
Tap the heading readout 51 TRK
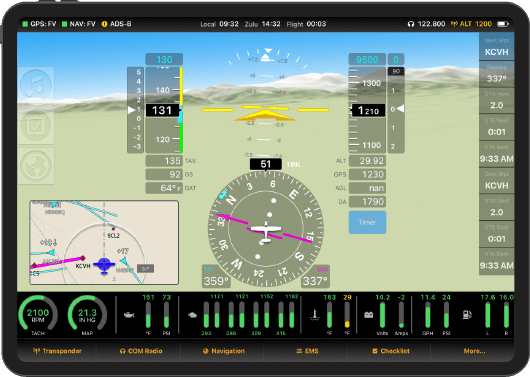tap(266, 164)
